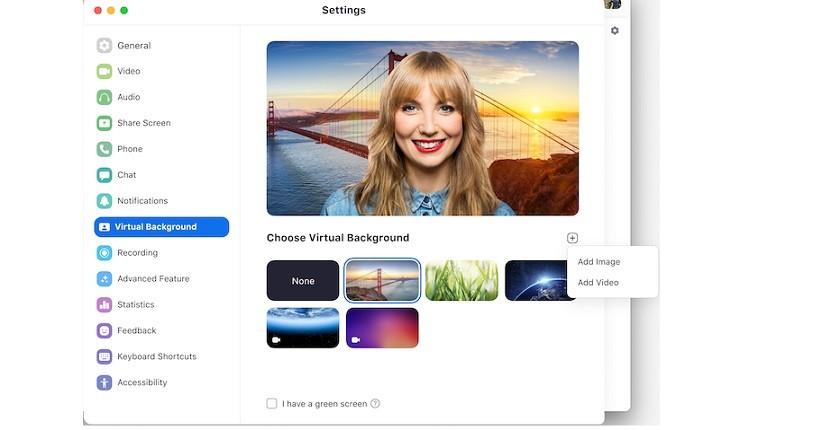Select the purple gradient video background

click(x=382, y=328)
